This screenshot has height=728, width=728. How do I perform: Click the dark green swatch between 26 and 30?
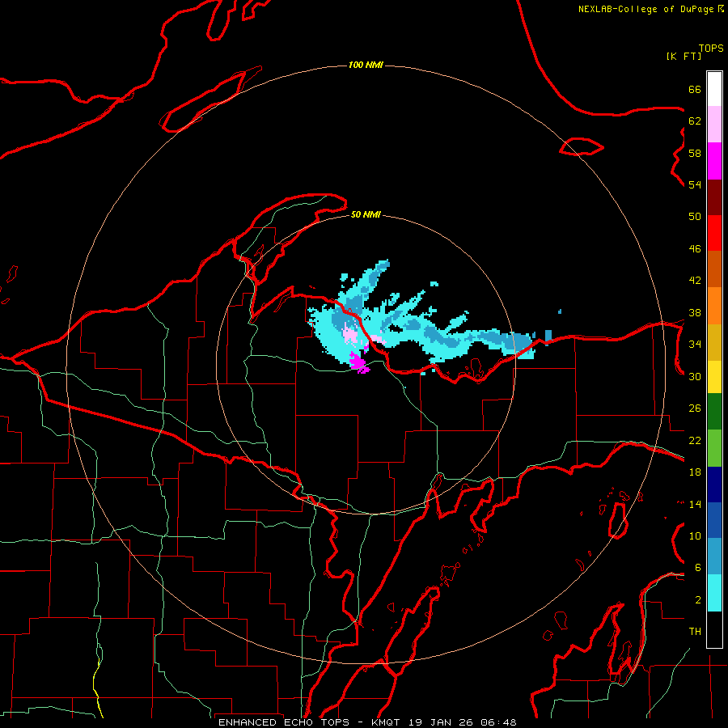click(714, 412)
